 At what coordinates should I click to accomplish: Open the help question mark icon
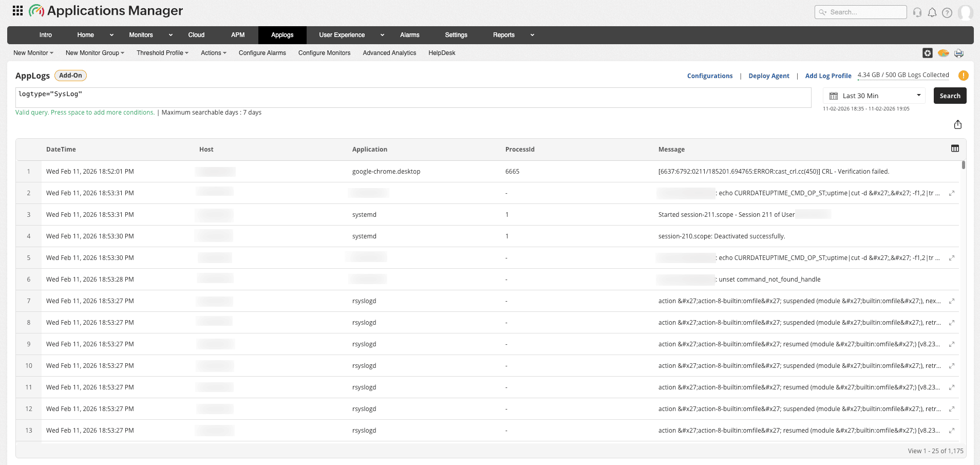pos(948,12)
